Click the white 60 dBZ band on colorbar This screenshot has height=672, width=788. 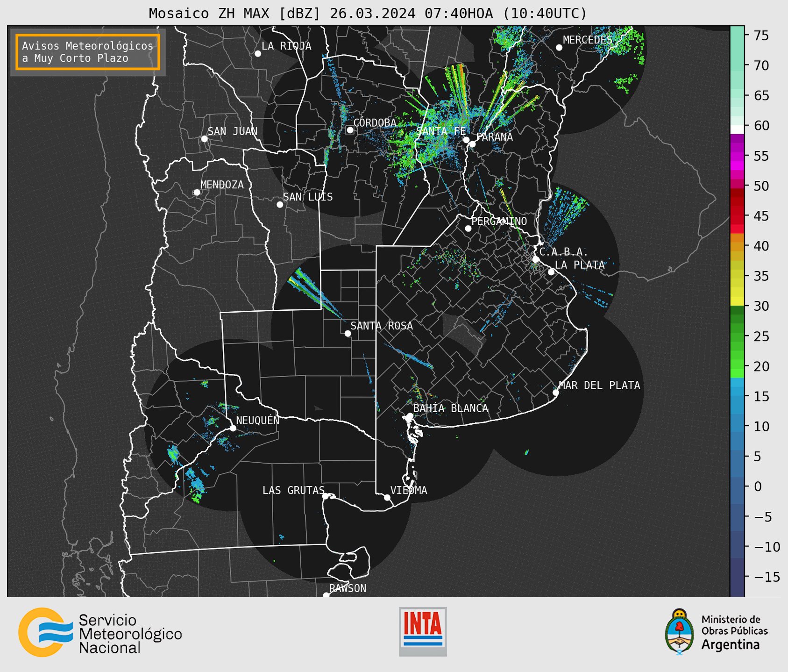[x=737, y=129]
